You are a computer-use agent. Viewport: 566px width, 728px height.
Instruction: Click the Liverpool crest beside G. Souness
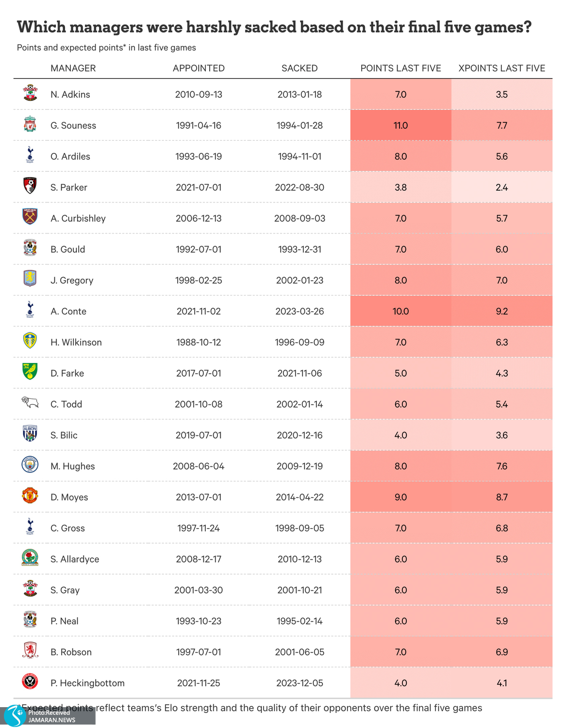coord(30,124)
